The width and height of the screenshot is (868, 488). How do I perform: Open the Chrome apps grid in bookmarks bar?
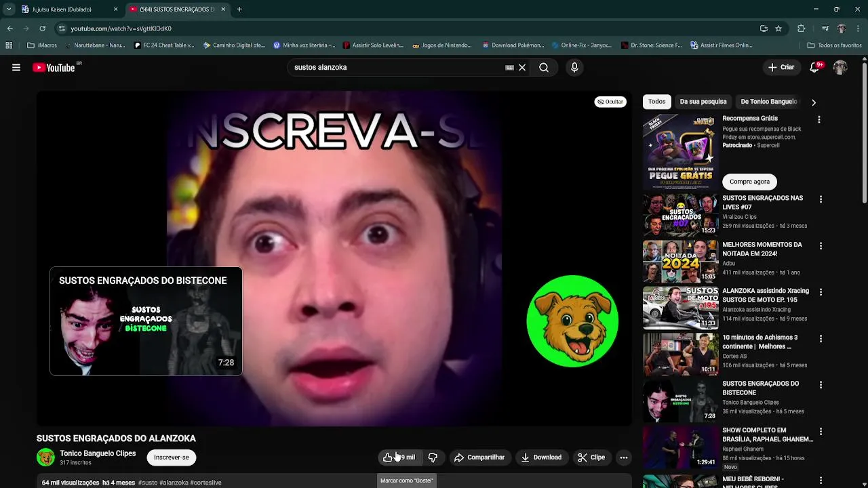pyautogui.click(x=9, y=45)
